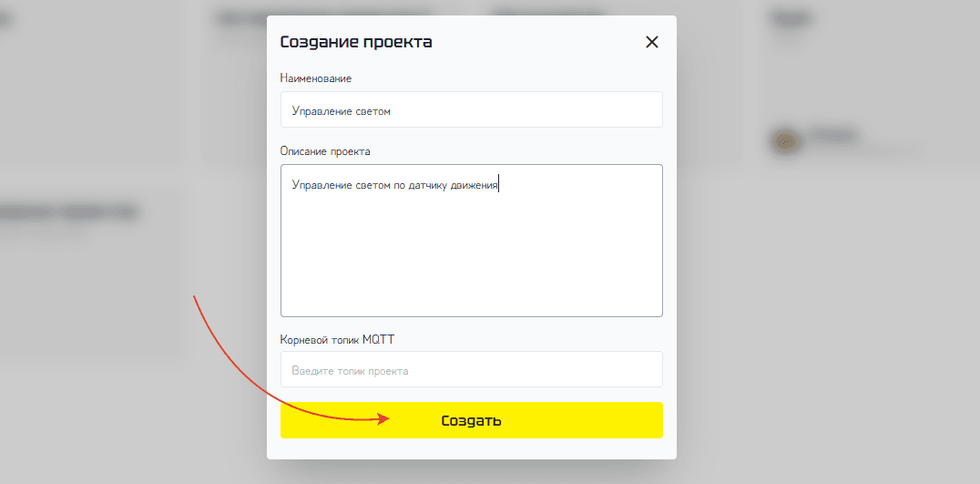Place cursor in text Управление светом
Screen dimensions: 980x484
[341, 111]
